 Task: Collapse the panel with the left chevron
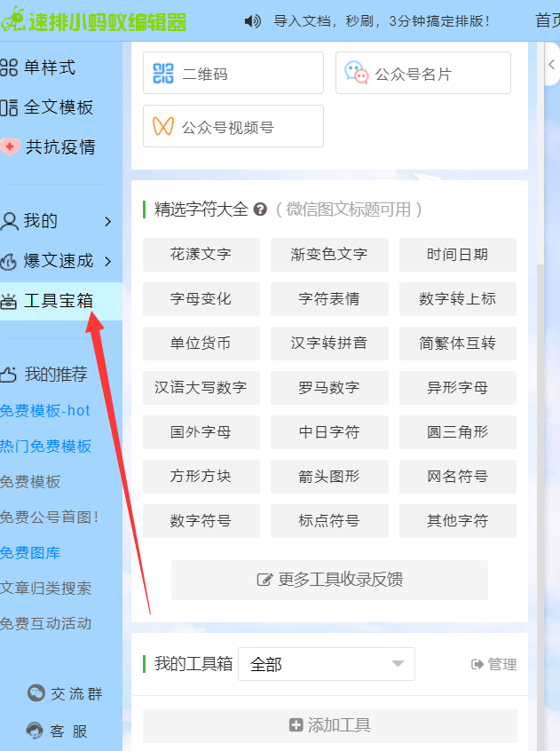(551, 65)
